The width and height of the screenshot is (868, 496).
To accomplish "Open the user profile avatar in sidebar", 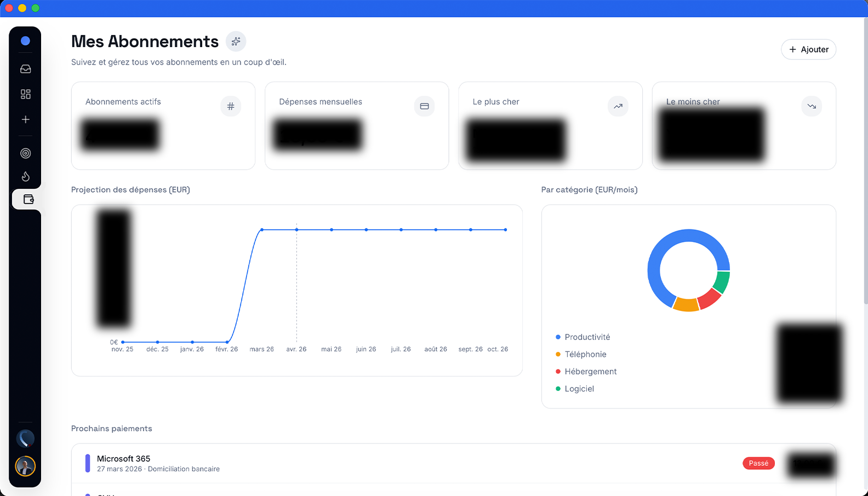I will click(x=25, y=466).
